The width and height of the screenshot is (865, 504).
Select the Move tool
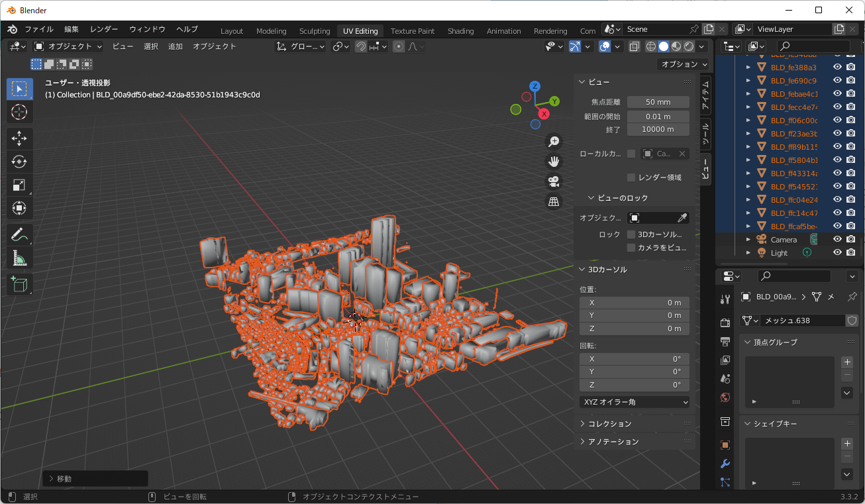click(x=19, y=138)
